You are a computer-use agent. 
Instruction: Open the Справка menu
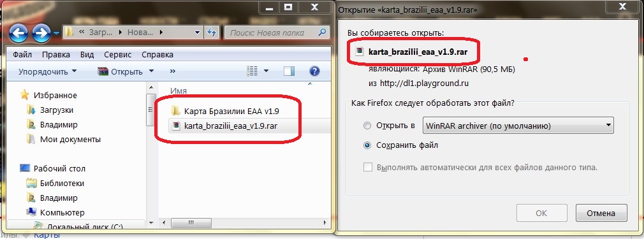(x=157, y=55)
